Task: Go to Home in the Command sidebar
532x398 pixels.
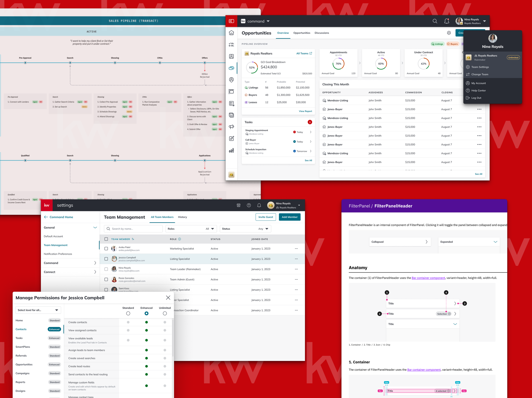Action: point(231,33)
